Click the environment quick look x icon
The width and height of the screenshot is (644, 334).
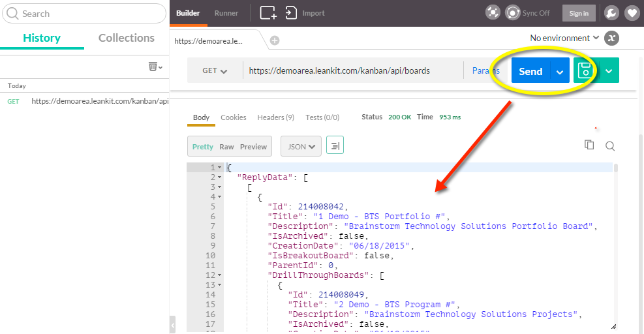(611, 38)
